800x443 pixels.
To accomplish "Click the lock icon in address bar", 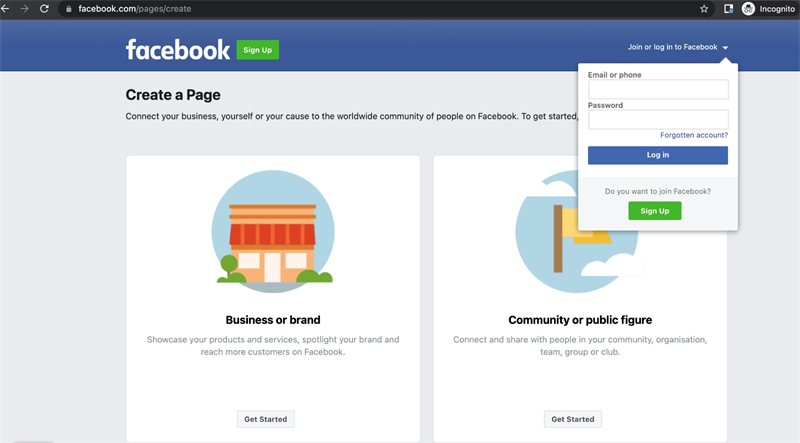I will pos(69,9).
